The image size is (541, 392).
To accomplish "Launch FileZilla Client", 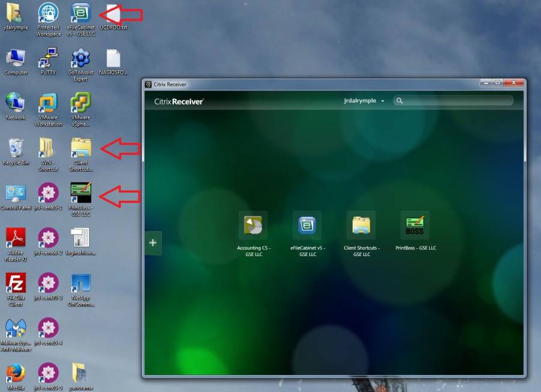I will pos(16,283).
